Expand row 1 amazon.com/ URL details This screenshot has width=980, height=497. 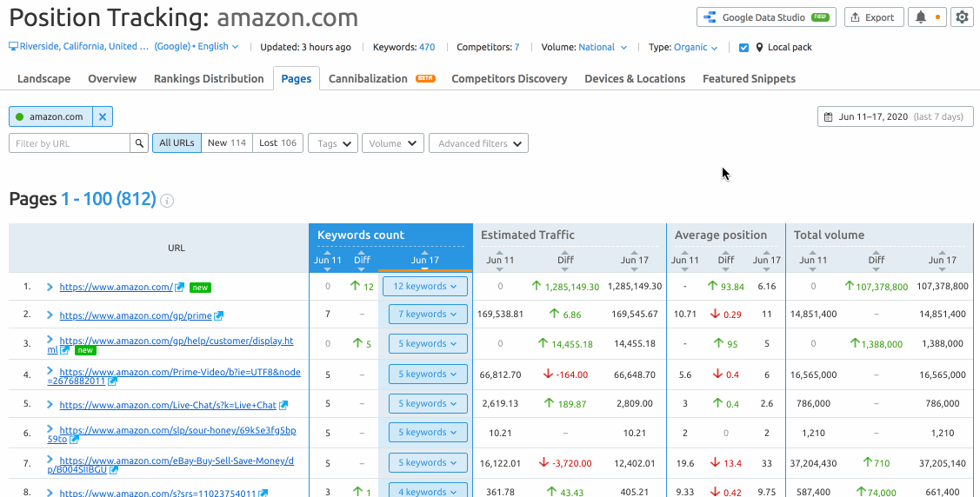pos(50,287)
